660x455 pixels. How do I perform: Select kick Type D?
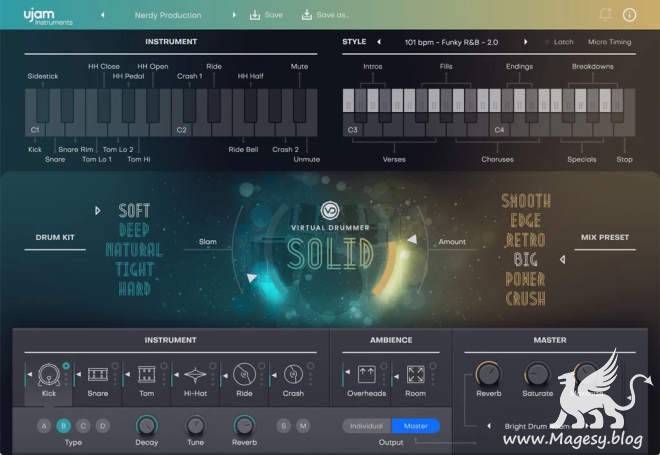102,426
